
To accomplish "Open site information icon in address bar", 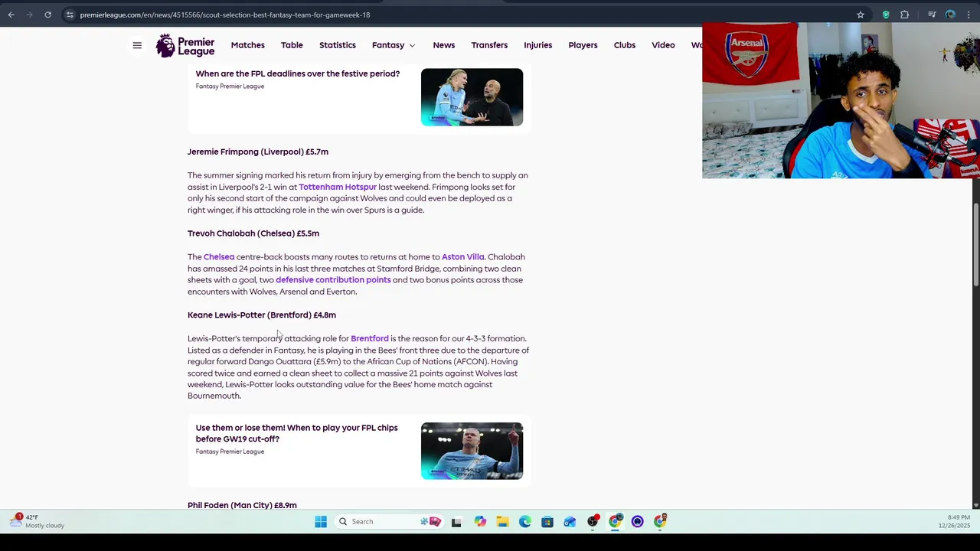I will (x=70, y=15).
